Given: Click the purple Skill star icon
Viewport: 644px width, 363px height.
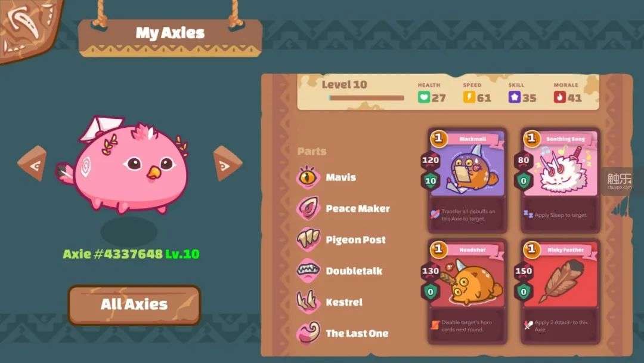Looking at the screenshot, I should pyautogui.click(x=514, y=97).
